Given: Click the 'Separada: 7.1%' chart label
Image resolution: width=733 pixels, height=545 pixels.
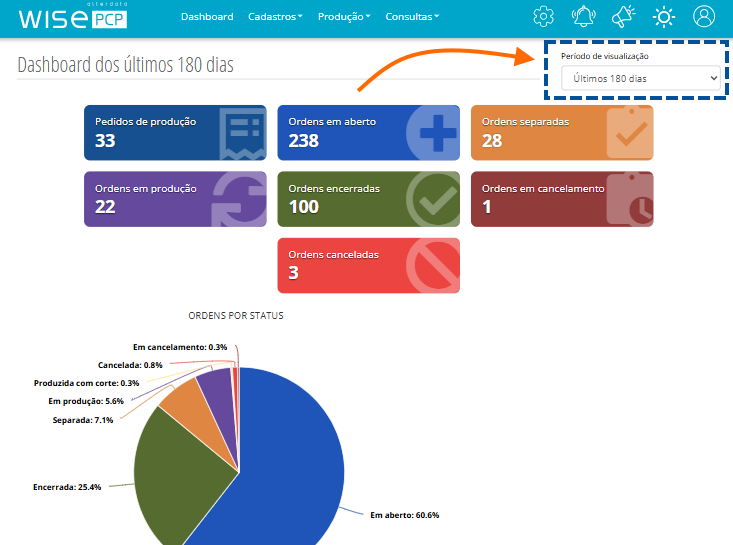Looking at the screenshot, I should pyautogui.click(x=83, y=420).
